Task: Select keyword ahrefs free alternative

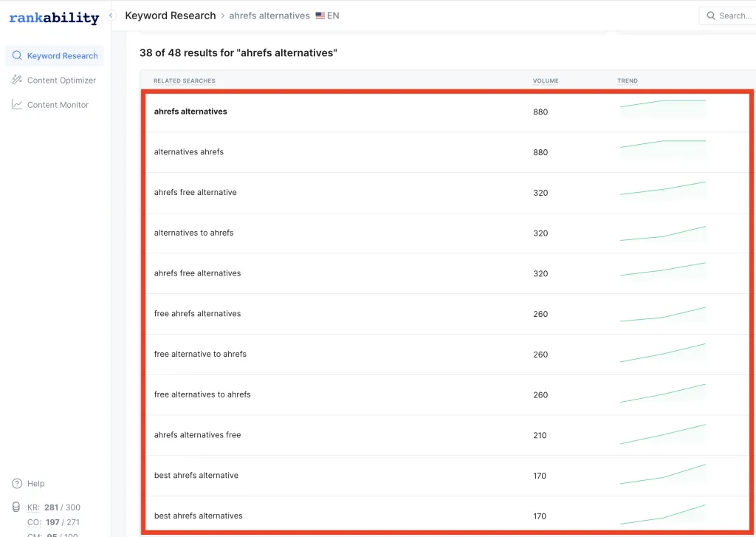Action: tap(195, 193)
